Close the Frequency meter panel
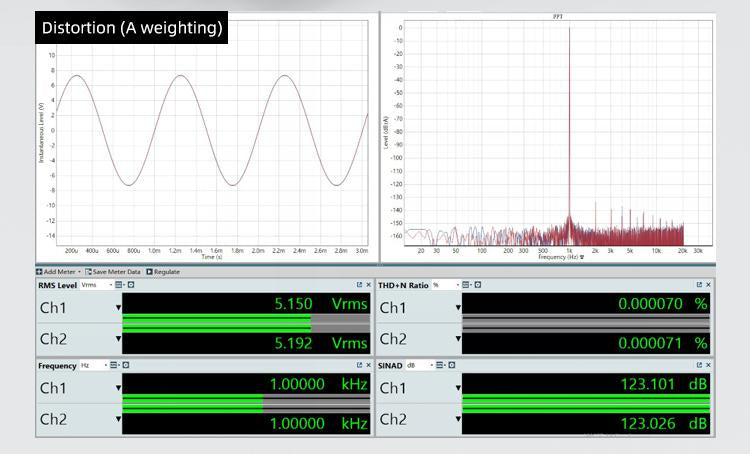The image size is (750, 454). point(368,366)
